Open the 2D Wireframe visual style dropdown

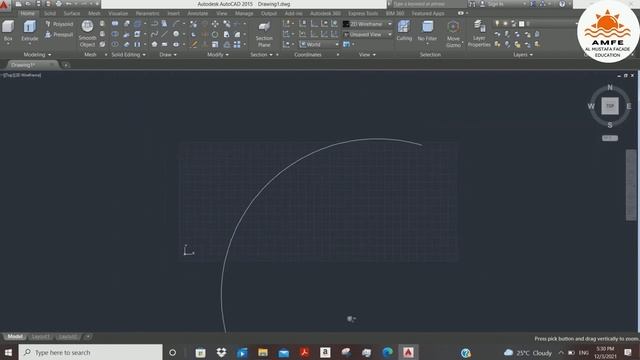coord(390,24)
